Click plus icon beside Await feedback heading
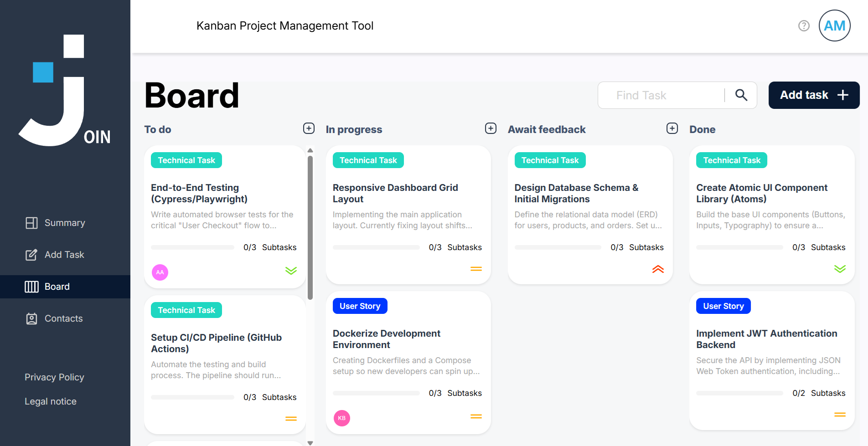 coord(672,128)
